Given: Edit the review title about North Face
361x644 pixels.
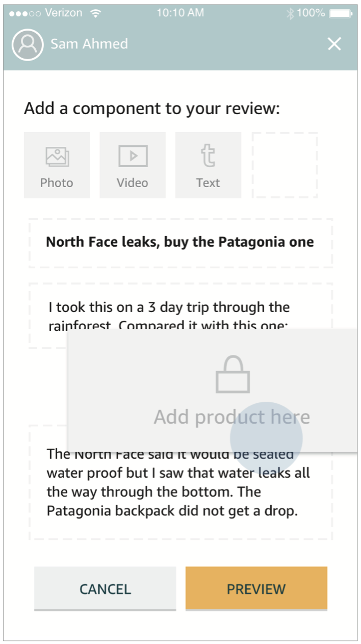Looking at the screenshot, I should [x=180, y=242].
